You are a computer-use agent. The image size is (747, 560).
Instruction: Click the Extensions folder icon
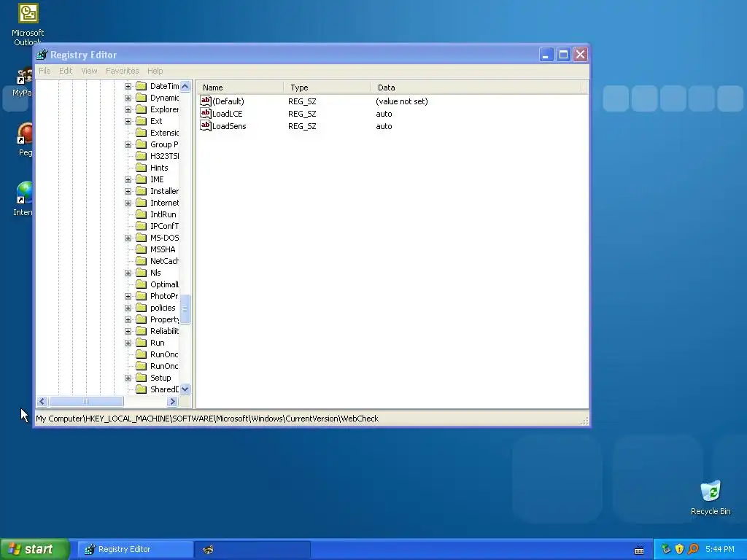click(141, 133)
